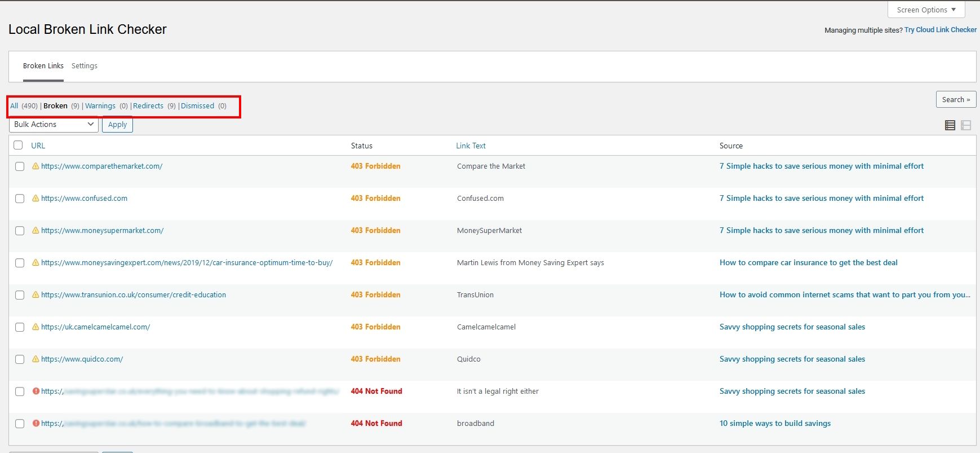
Task: Click 404 Not Found status for 'broadband' row
Action: [376, 424]
